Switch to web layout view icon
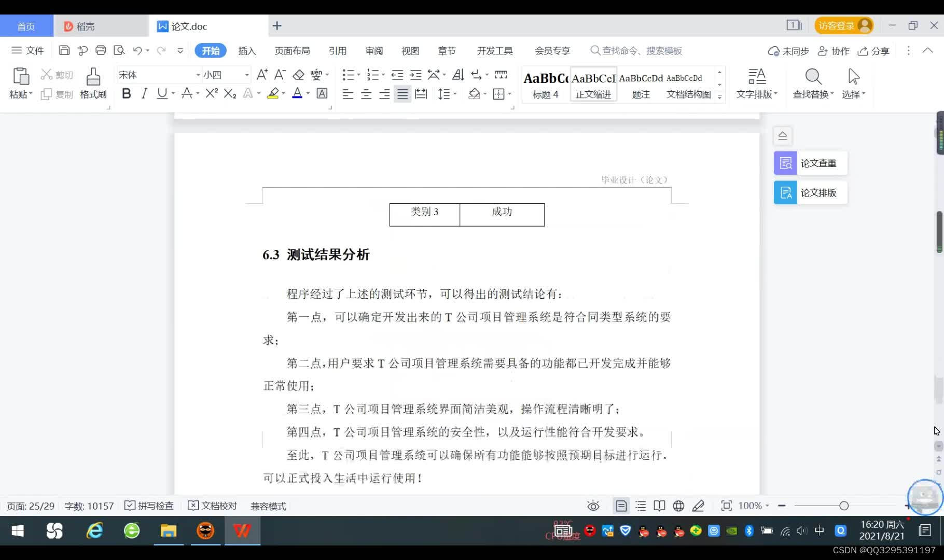The image size is (944, 560). [678, 506]
